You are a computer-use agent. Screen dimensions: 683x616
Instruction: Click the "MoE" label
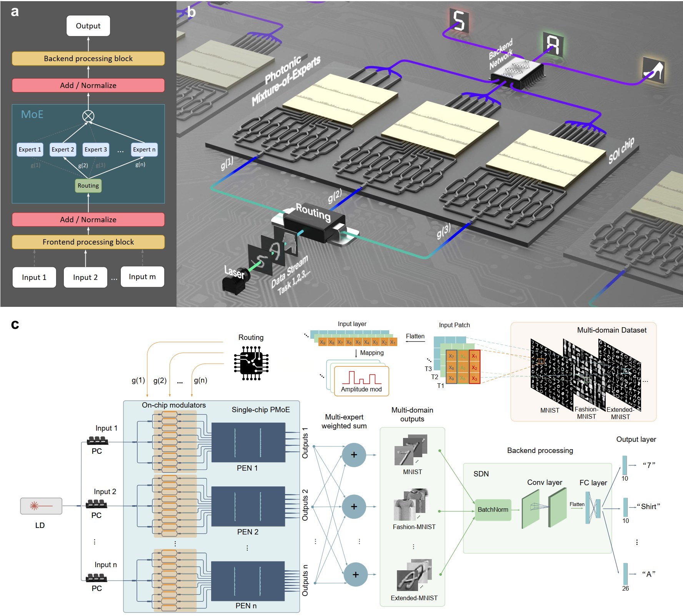coord(32,115)
